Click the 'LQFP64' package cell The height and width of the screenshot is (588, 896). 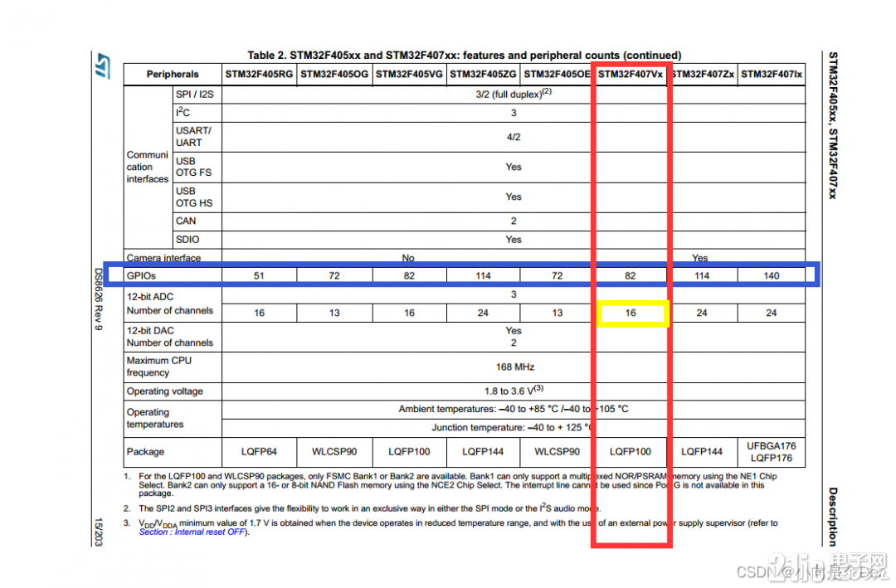(259, 452)
